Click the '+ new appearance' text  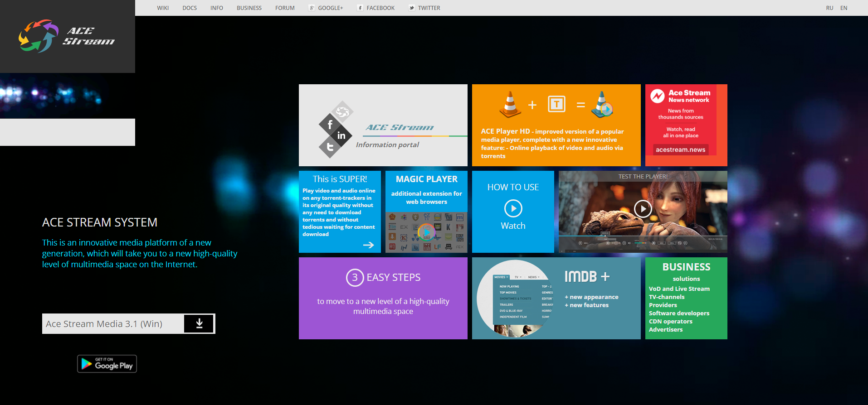click(591, 297)
